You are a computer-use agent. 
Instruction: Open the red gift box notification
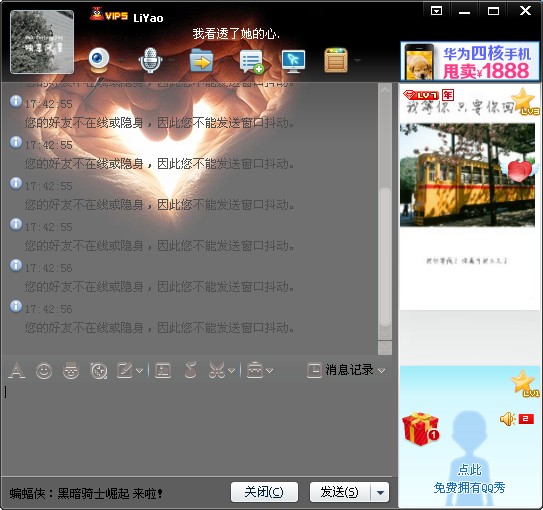(420, 429)
